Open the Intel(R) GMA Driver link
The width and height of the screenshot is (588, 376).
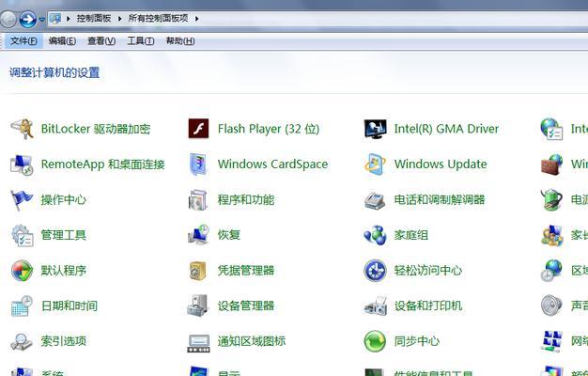446,129
